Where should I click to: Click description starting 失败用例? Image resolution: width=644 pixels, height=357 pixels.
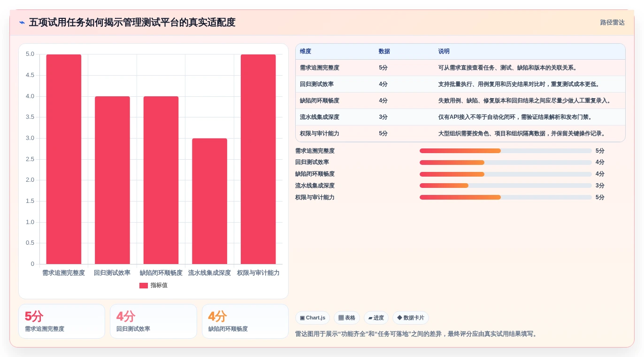click(x=525, y=101)
